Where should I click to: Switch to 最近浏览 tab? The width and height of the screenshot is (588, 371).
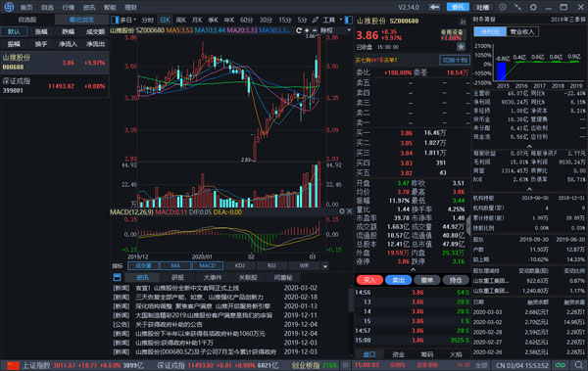point(81,20)
